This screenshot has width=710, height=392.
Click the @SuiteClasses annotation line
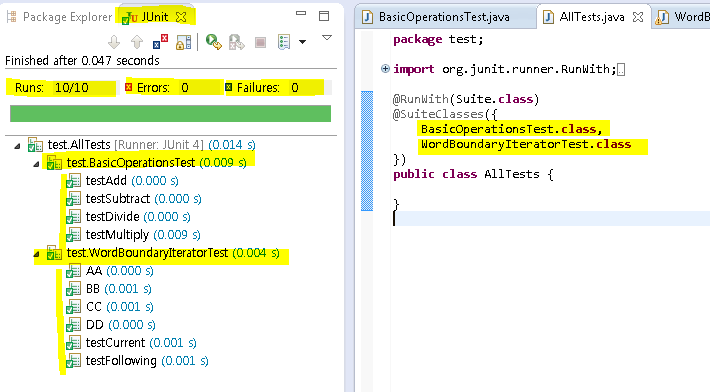445,114
